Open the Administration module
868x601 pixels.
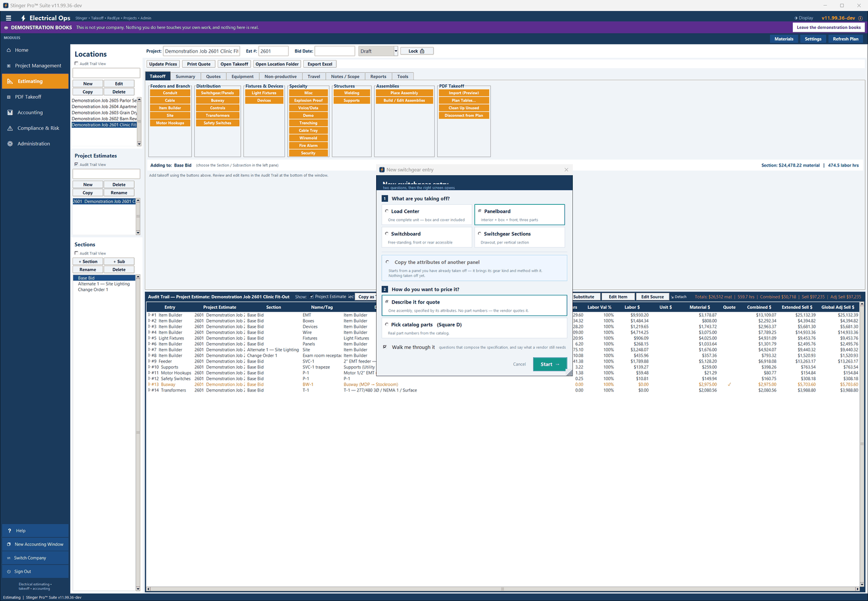click(35, 144)
